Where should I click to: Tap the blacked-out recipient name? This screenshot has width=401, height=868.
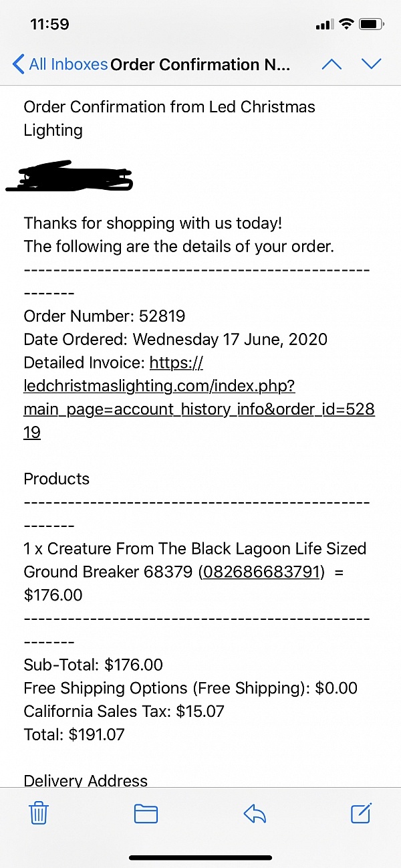(70, 175)
